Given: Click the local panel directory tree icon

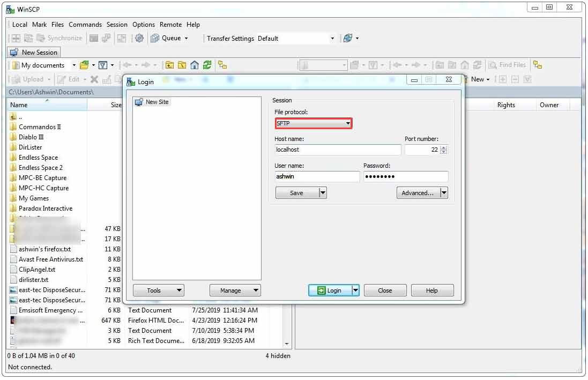Looking at the screenshot, I should tap(222, 65).
